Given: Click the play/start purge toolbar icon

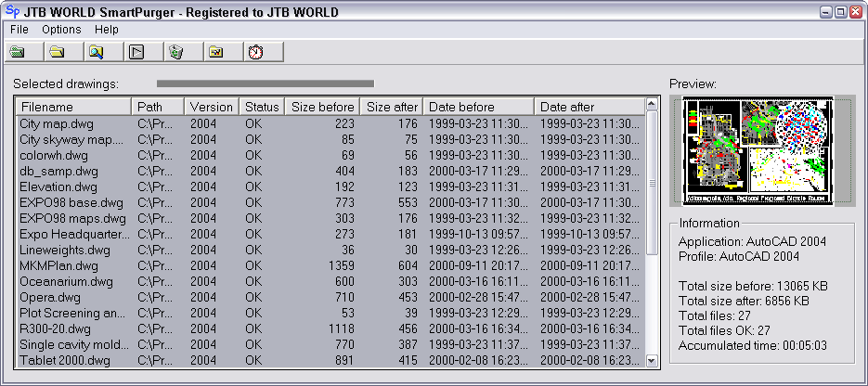Looking at the screenshot, I should [136, 52].
